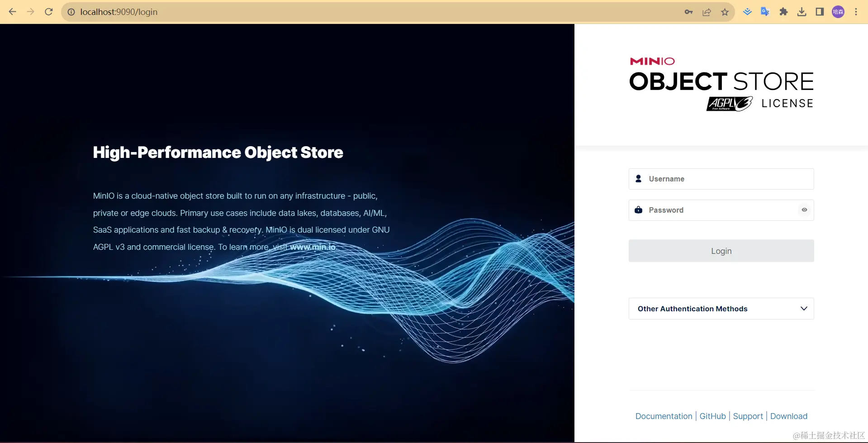Image resolution: width=868 pixels, height=443 pixels.
Task: Open the Documentation link
Action: pos(664,416)
